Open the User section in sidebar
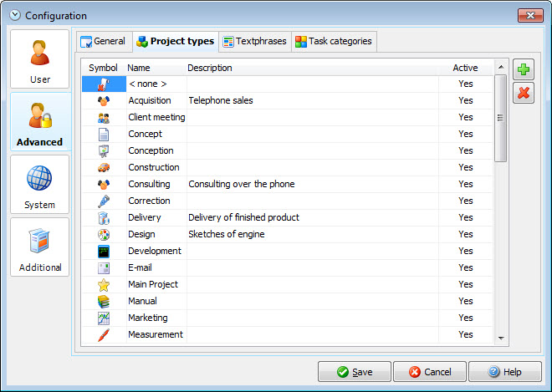This screenshot has height=392, width=552. tap(40, 59)
